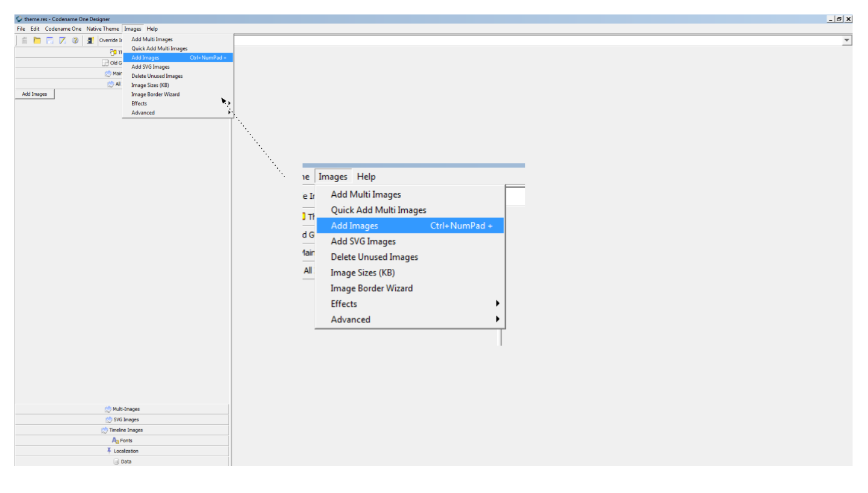Choose Add Multi Images from the Images menu
This screenshot has width=868, height=493.
178,39
